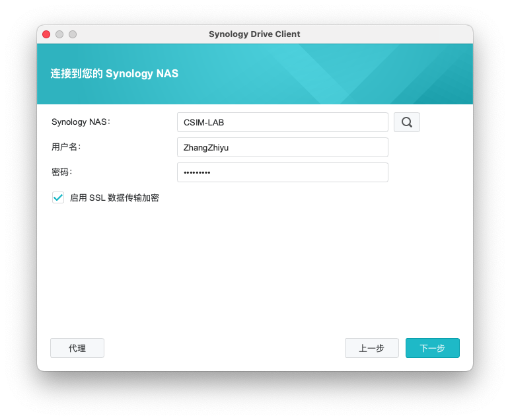Viewport: 510px width, 420px height.
Task: Click the 密码: label
Action: click(62, 172)
